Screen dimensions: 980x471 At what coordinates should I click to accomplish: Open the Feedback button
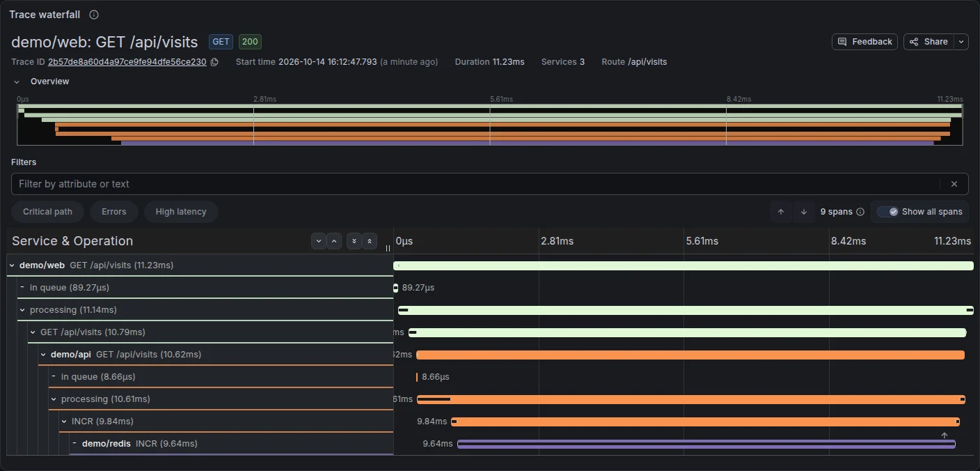click(x=864, y=42)
